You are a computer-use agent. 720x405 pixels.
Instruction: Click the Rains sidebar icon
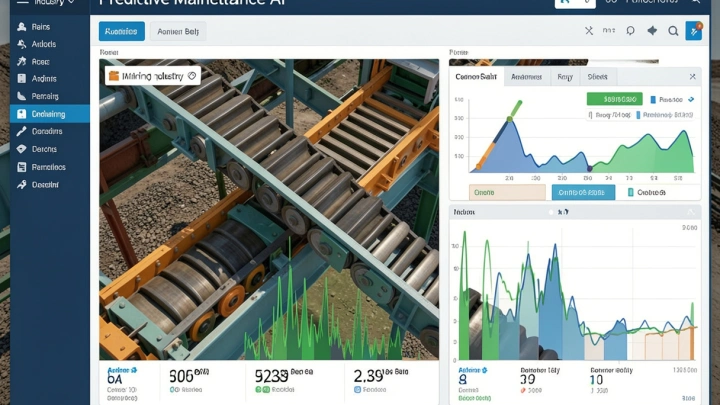point(22,27)
